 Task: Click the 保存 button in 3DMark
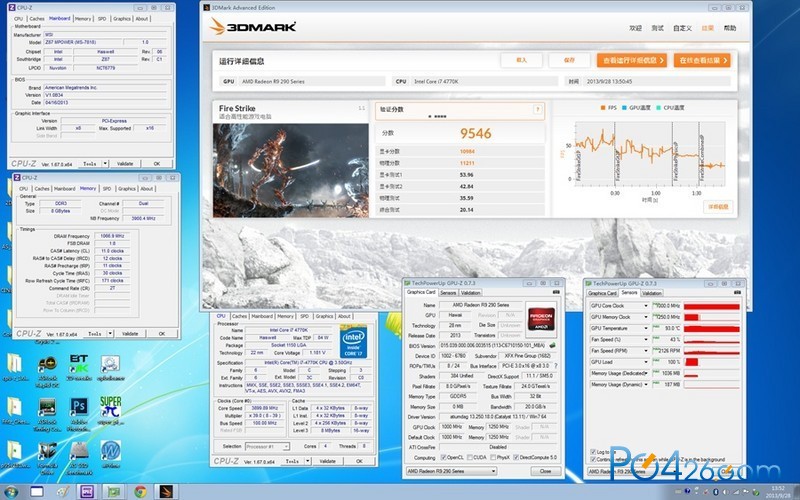(x=569, y=60)
